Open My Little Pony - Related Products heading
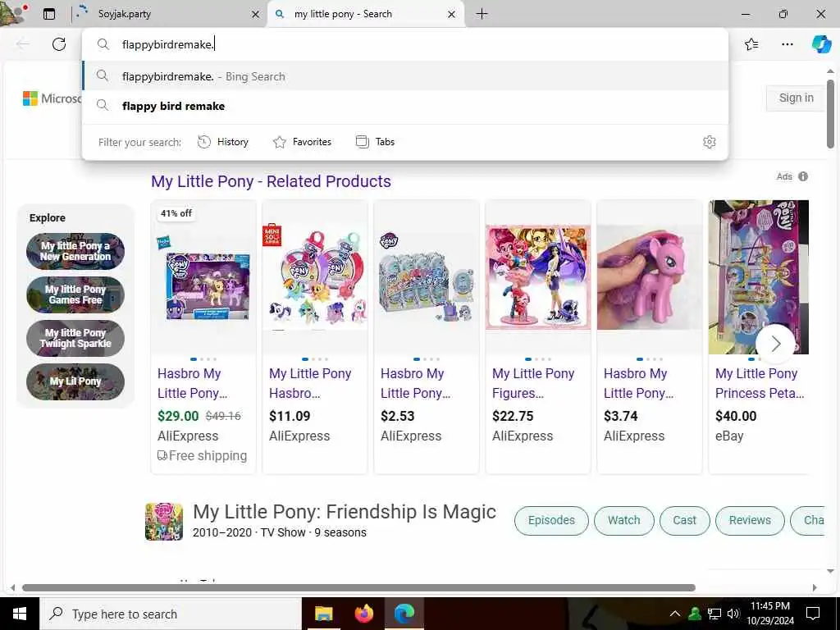840x630 pixels. point(271,181)
